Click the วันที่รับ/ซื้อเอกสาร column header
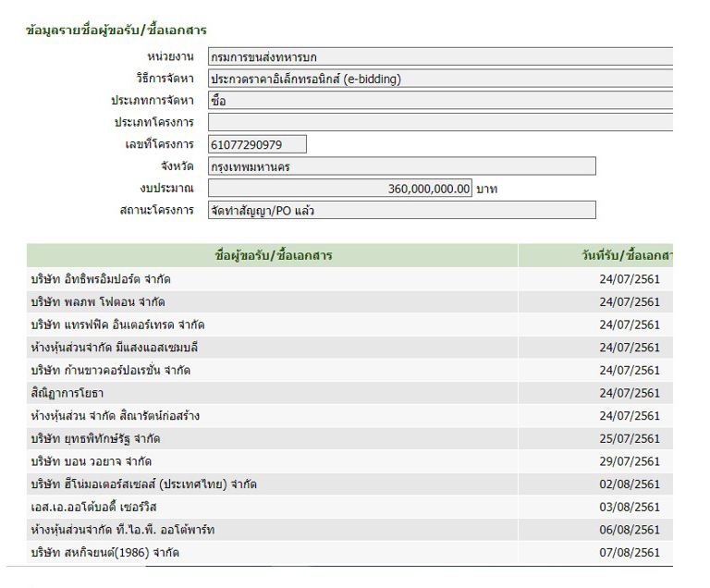 pyautogui.click(x=621, y=255)
